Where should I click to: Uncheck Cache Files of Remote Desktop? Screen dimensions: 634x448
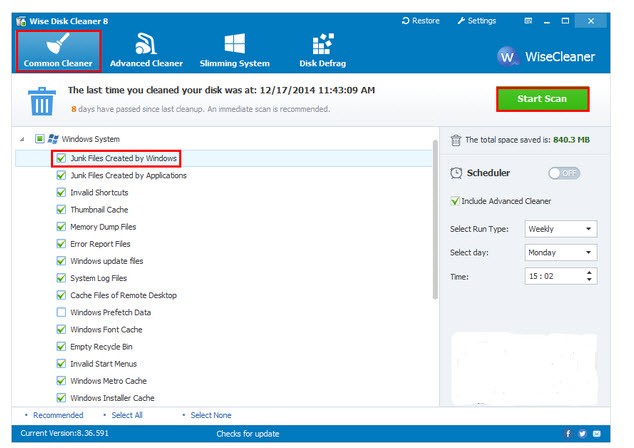(61, 295)
